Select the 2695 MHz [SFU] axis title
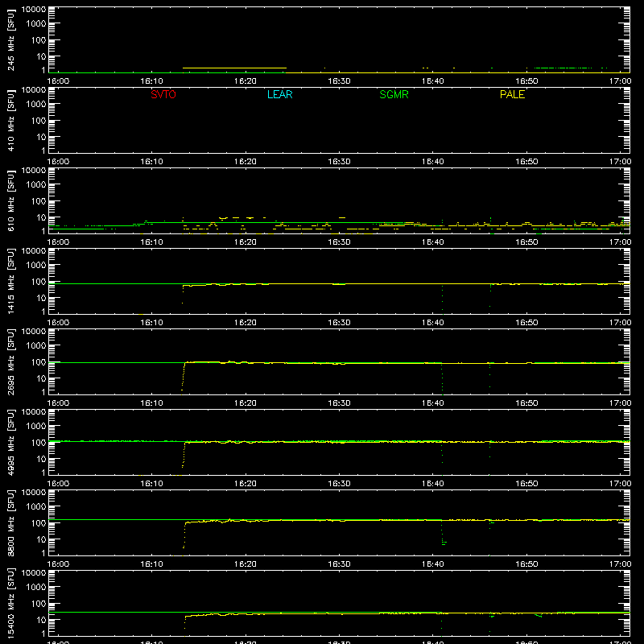Image resolution: width=644 pixels, height=644 pixels. [11, 362]
